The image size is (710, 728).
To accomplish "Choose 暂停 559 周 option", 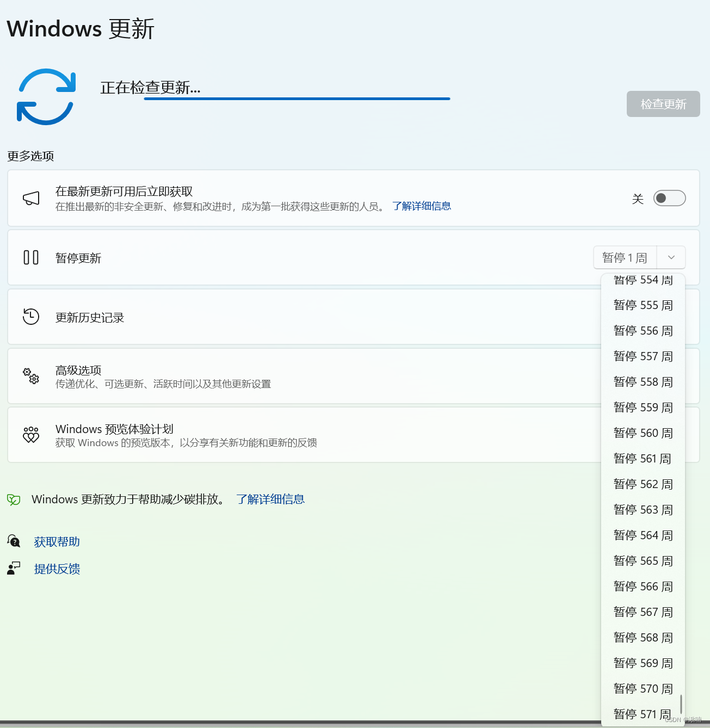I will click(x=643, y=408).
